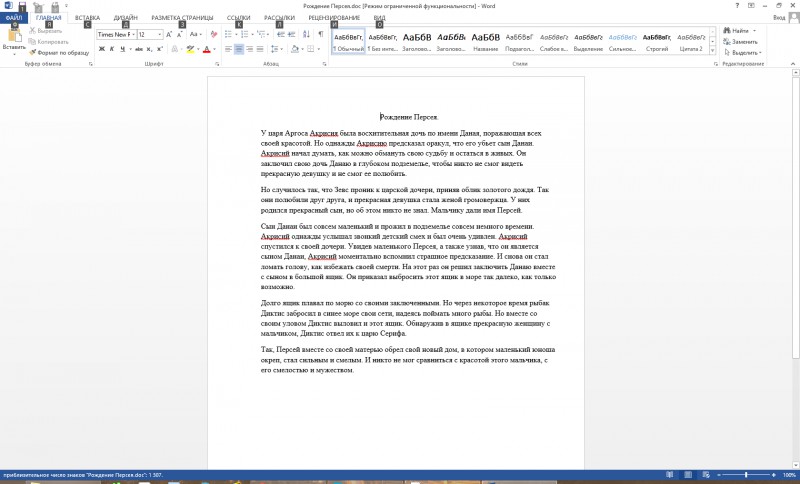Click the Decrease Indent icon

point(281,34)
